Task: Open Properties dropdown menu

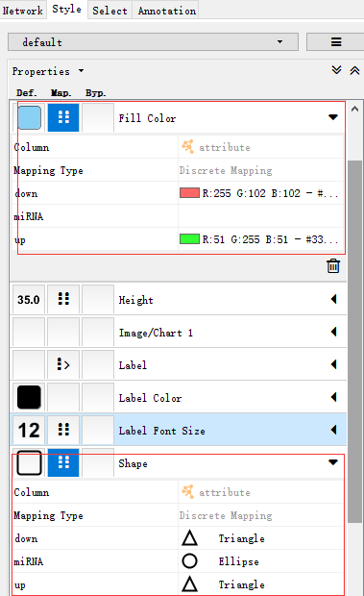Action: 48,71
